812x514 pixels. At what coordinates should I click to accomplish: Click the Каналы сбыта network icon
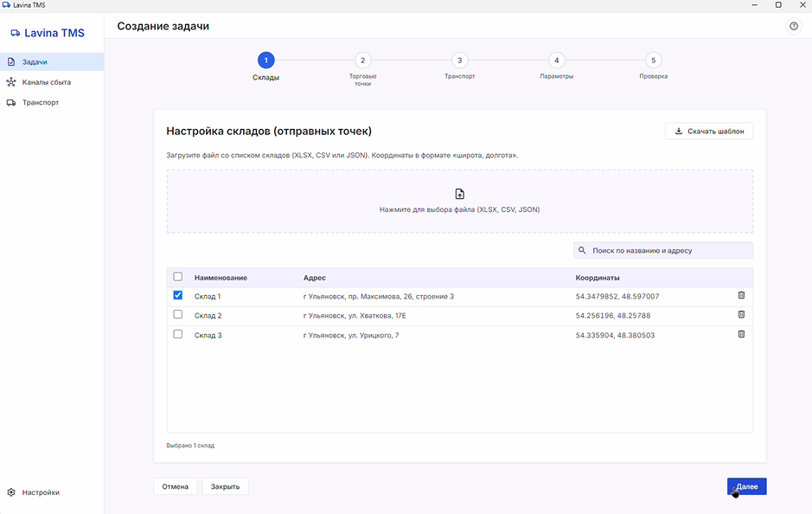tap(11, 82)
